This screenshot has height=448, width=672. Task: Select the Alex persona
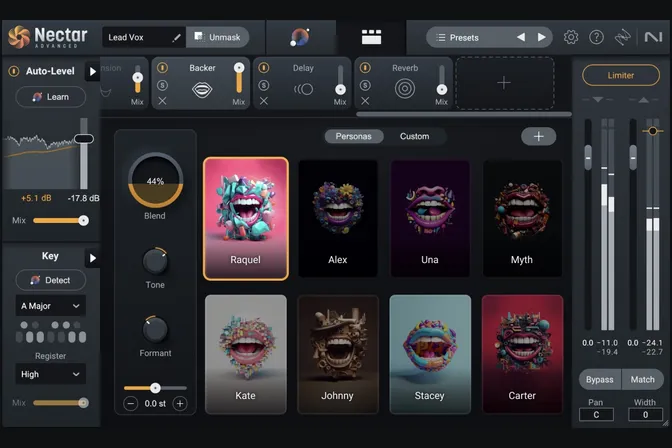click(338, 219)
